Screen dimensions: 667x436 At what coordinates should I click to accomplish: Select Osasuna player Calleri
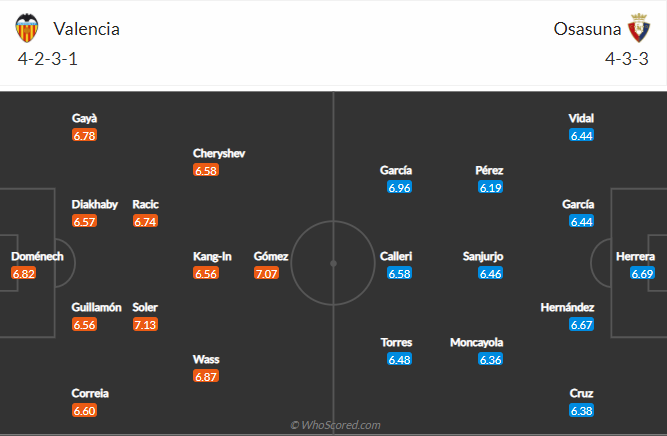coord(396,256)
